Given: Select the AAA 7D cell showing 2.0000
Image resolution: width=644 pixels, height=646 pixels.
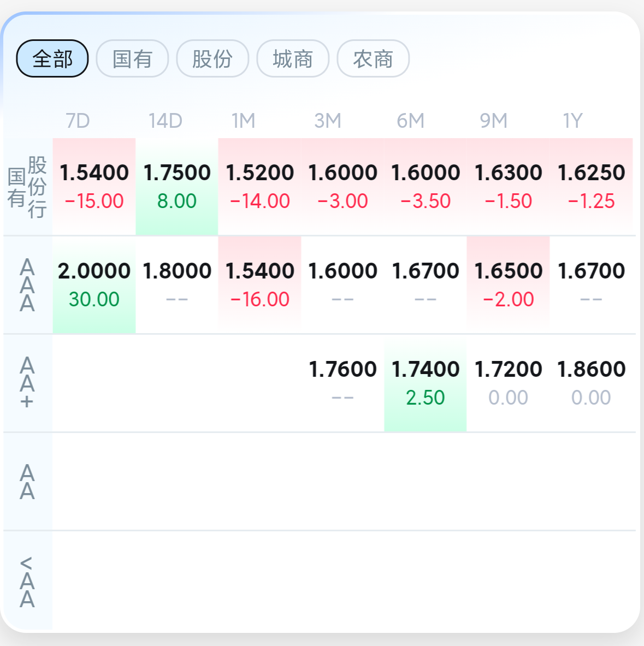Looking at the screenshot, I should coord(94,285).
